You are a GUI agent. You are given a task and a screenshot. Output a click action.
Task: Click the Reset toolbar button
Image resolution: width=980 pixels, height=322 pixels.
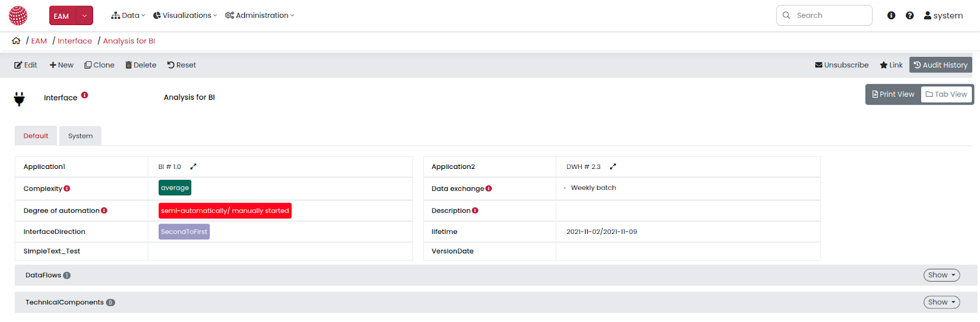tap(181, 65)
